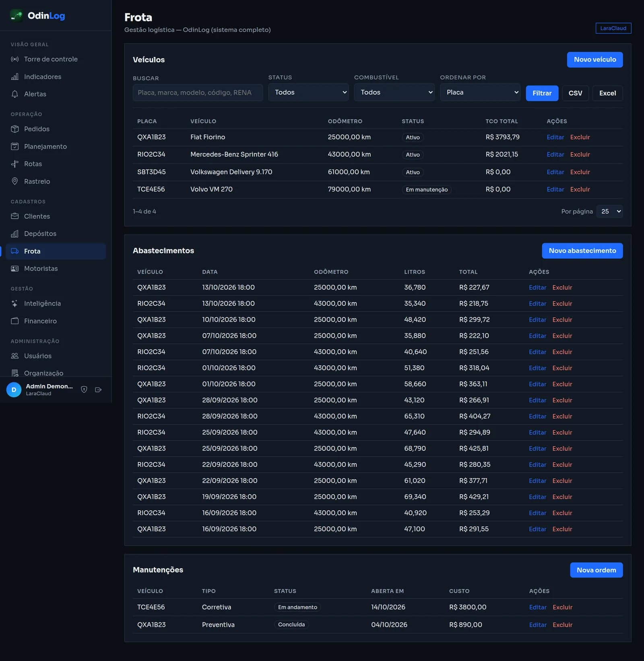644x661 pixels.
Task: Click the logout icon in user footer
Action: [x=98, y=390]
